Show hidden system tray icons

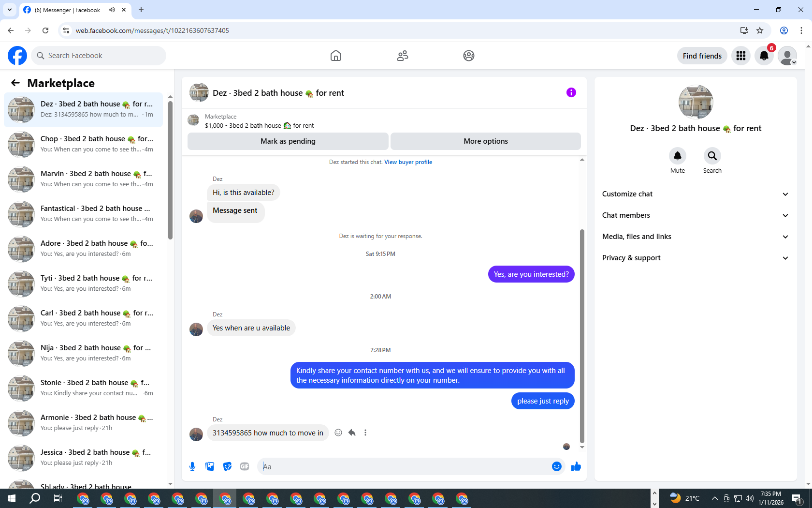(714, 498)
